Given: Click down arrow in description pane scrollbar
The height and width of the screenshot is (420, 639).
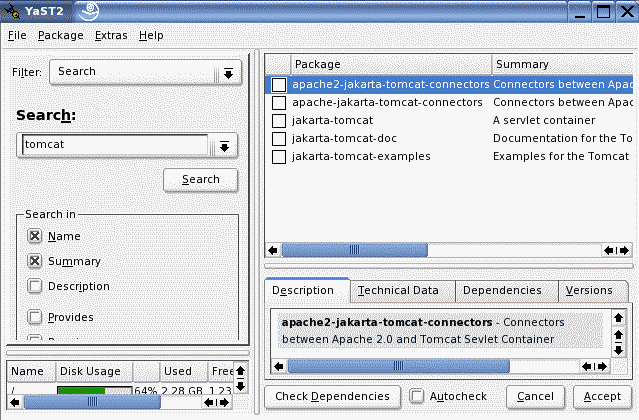Looking at the screenshot, I should [618, 350].
